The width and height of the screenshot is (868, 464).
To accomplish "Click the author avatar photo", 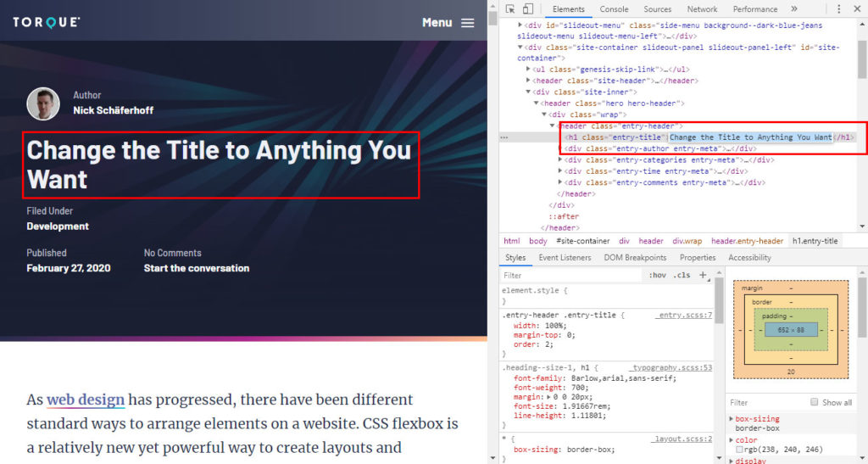I will [x=43, y=103].
